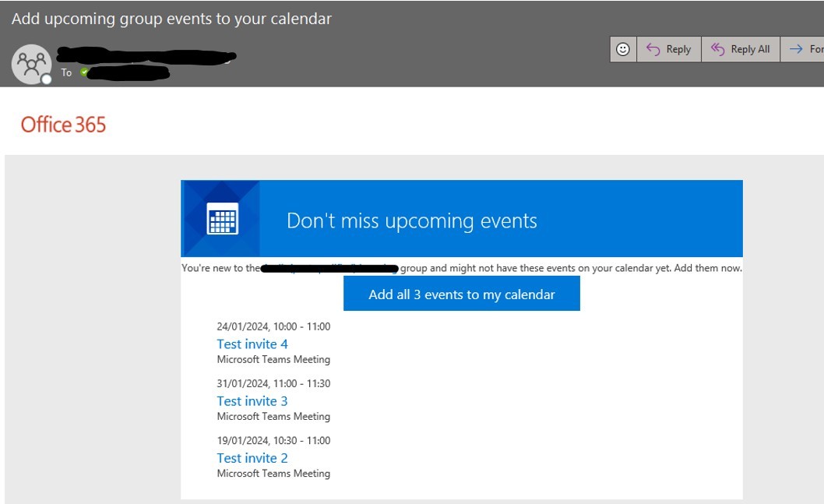The image size is (824, 504).
Task: Click the group sender avatar icon
Action: [31, 64]
